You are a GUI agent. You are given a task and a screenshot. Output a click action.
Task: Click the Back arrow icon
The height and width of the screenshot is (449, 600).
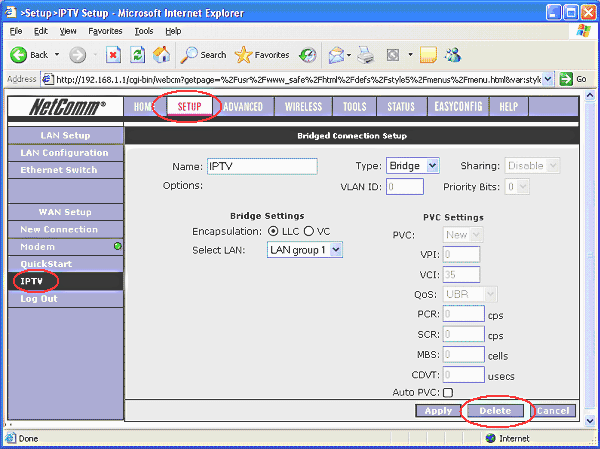click(18, 55)
